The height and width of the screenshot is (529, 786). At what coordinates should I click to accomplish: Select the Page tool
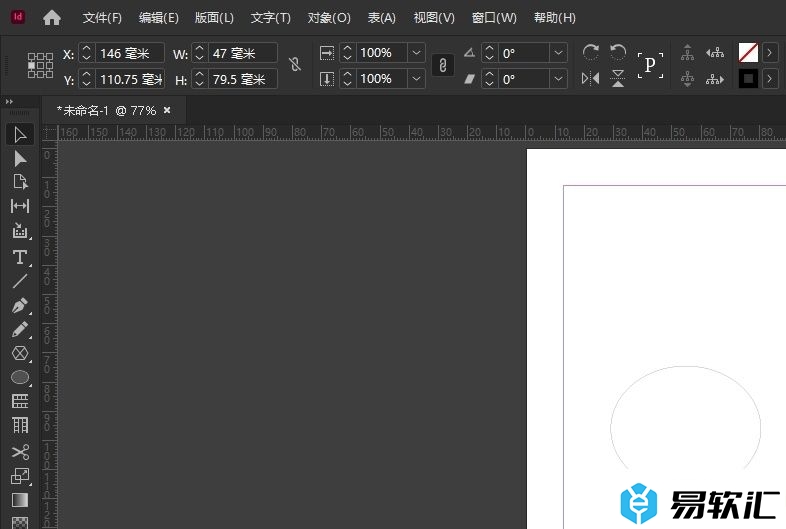[x=20, y=182]
